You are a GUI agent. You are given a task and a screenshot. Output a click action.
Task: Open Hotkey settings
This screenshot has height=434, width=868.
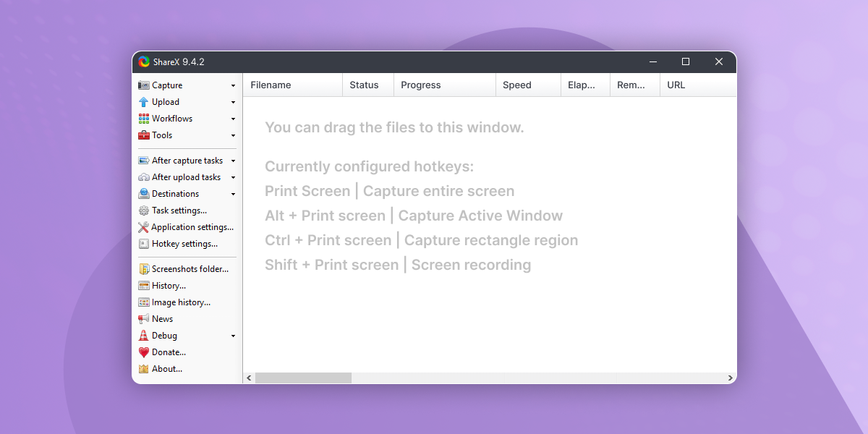tap(187, 244)
